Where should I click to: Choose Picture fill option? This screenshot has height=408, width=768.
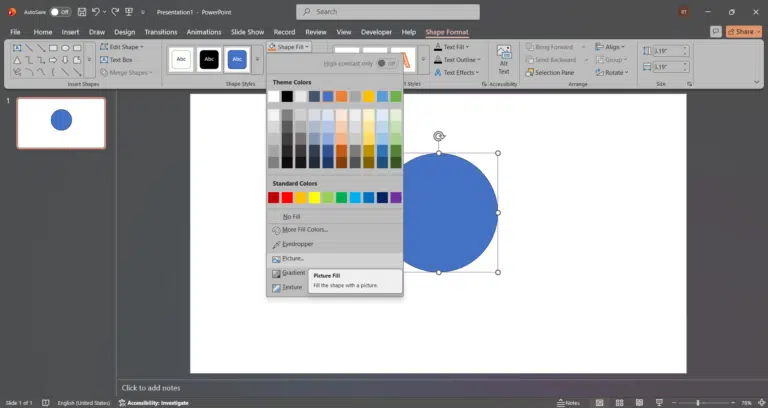tap(335, 259)
